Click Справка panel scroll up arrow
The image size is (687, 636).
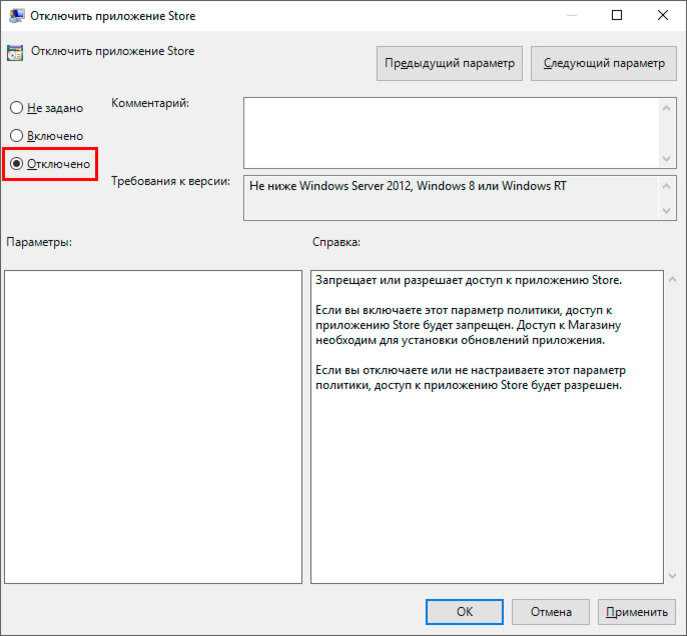point(673,279)
